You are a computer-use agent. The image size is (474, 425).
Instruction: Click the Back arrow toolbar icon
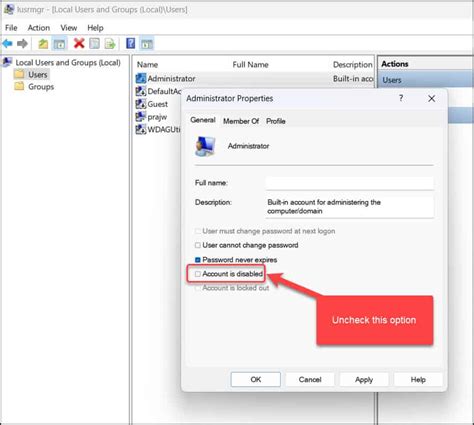click(7, 43)
